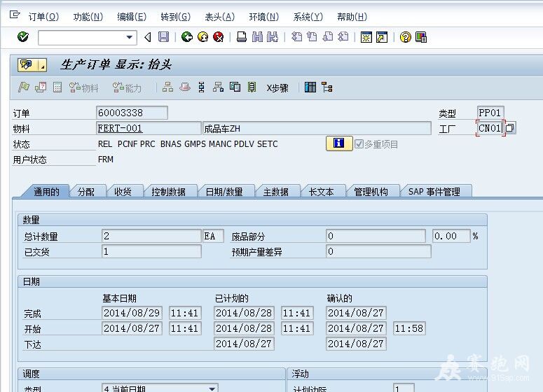Click the 能力 toolbar button
This screenshot has height=392, width=543.
pyautogui.click(x=127, y=87)
